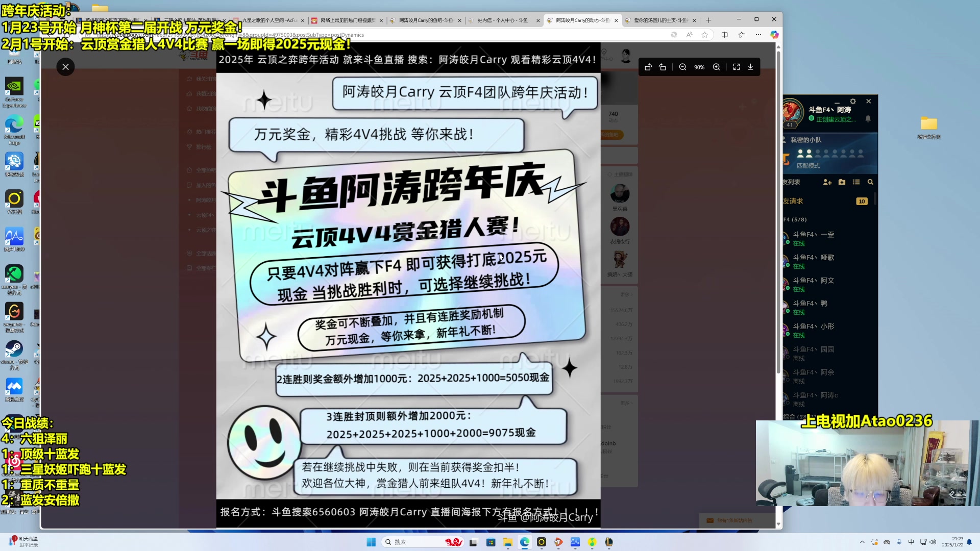Open clock and date 21:23 flyout
This screenshot has height=551, width=980.
pyautogui.click(x=952, y=542)
